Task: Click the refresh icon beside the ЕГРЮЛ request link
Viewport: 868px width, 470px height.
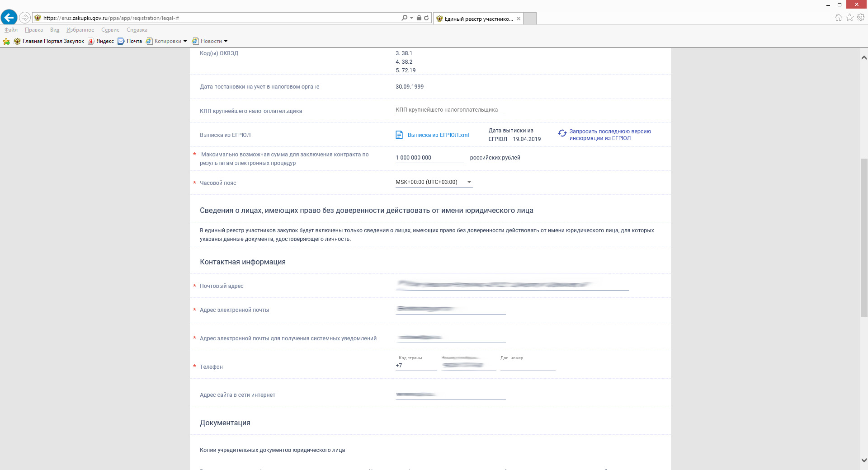Action: pyautogui.click(x=562, y=133)
